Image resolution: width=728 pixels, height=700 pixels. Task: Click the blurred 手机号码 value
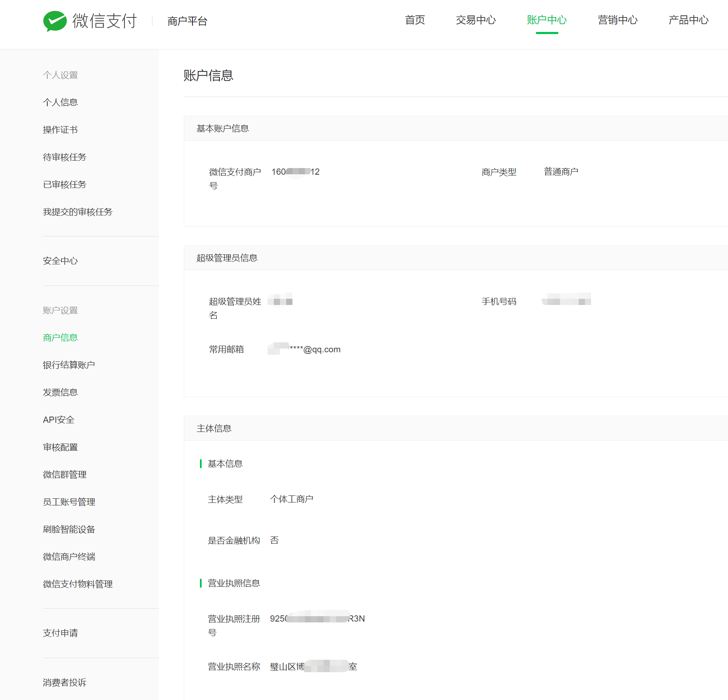point(567,300)
